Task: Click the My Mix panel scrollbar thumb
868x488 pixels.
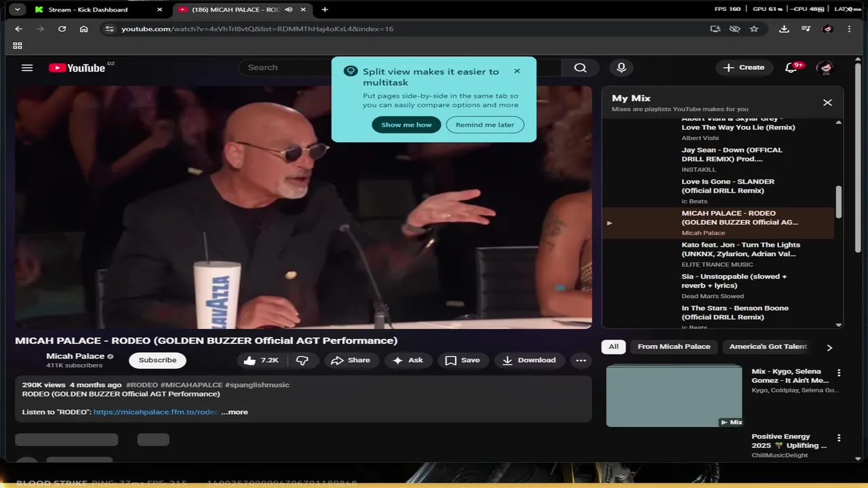Action: 839,201
